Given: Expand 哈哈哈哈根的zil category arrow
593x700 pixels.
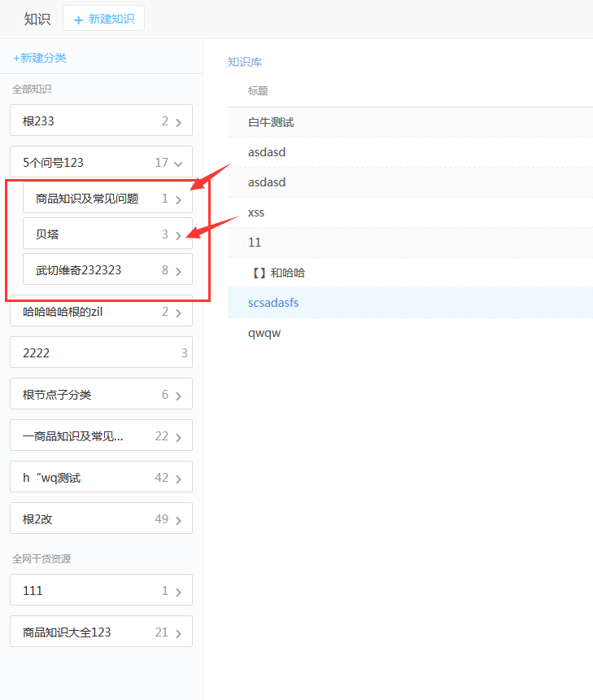Looking at the screenshot, I should (178, 313).
